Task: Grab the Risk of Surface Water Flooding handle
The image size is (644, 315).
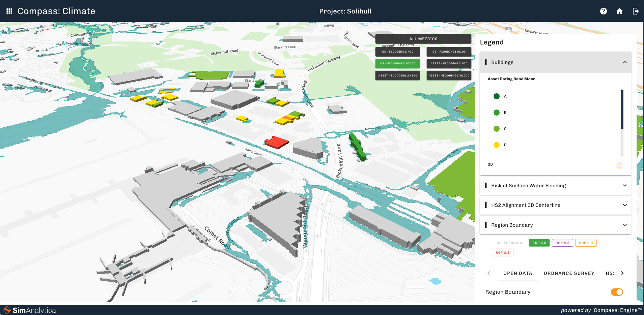Action: (x=486, y=186)
